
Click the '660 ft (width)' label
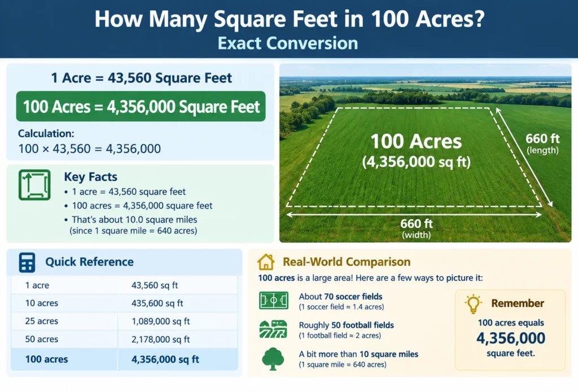click(x=416, y=228)
